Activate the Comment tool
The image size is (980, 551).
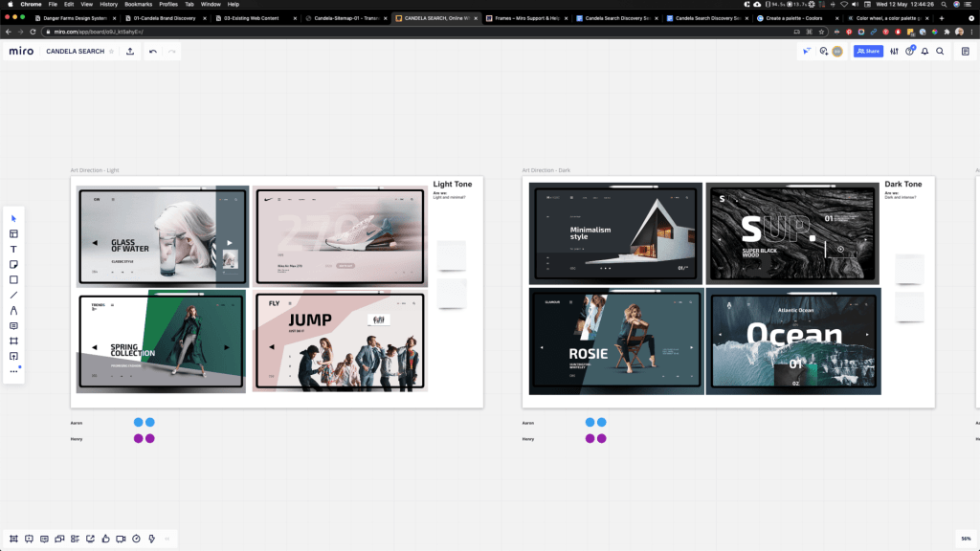tap(13, 326)
